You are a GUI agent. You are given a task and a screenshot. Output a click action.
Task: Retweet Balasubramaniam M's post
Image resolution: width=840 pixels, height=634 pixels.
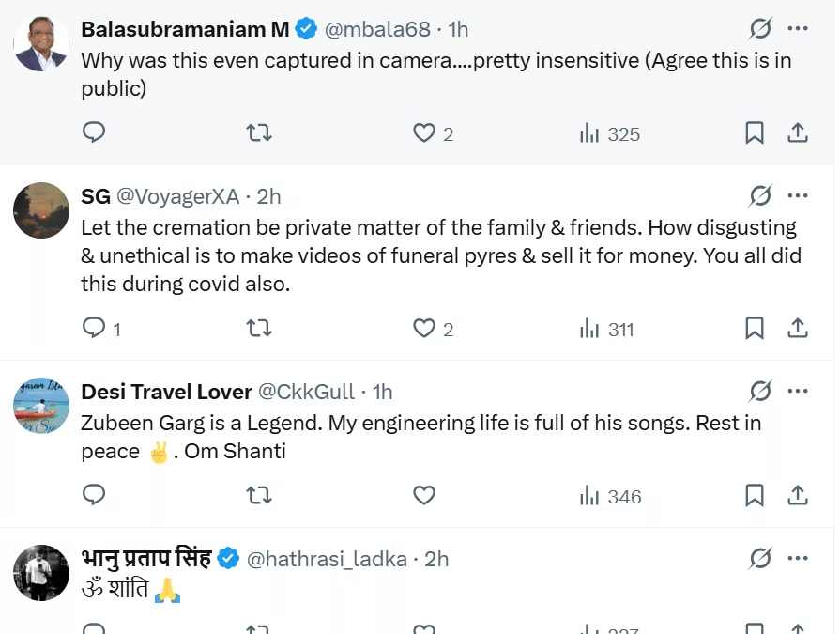258,133
